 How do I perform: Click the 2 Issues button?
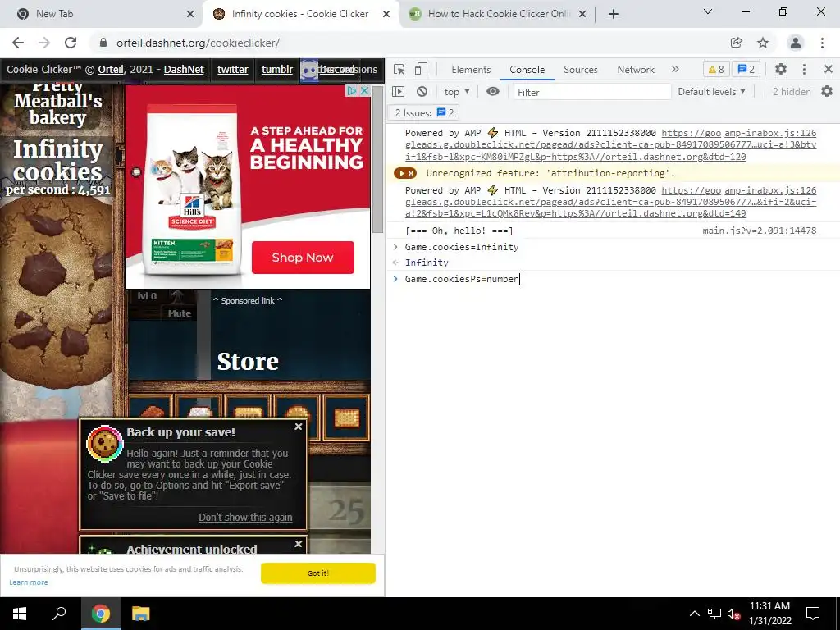(424, 112)
